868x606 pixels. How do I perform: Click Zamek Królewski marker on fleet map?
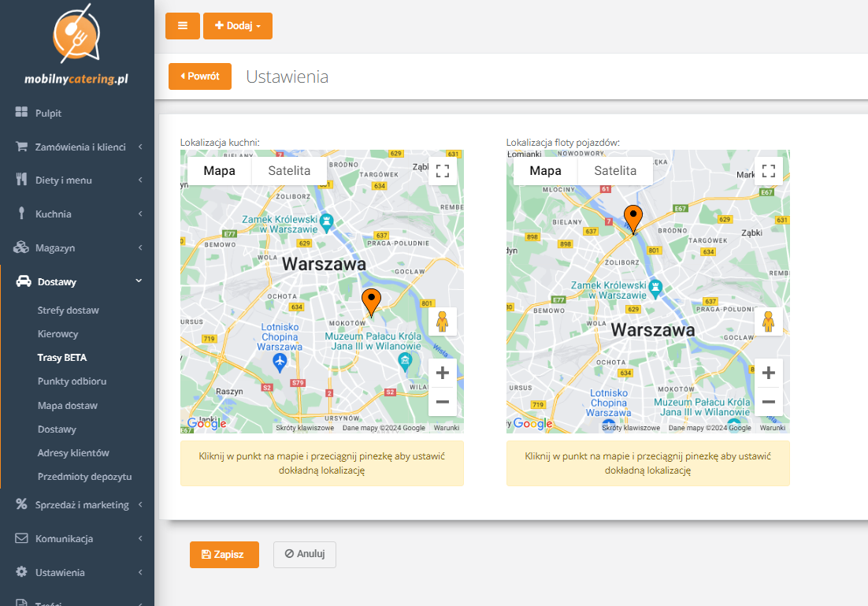point(655,288)
